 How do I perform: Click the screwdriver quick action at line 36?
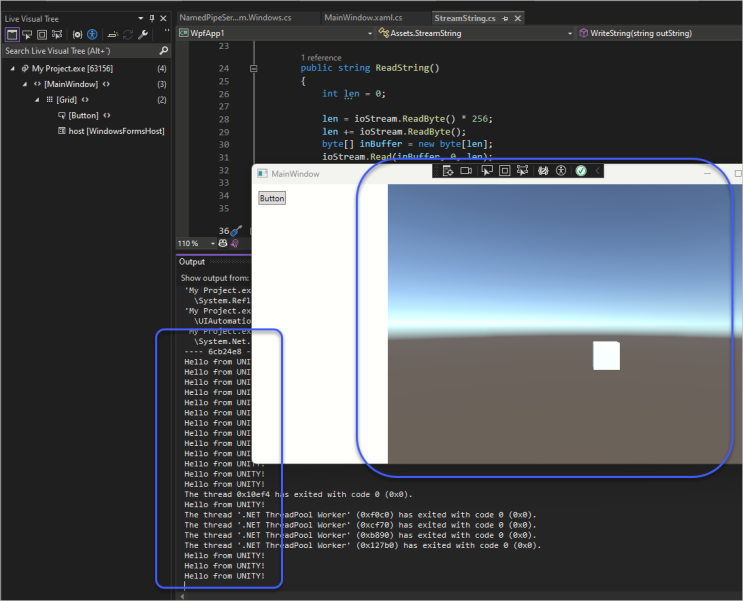click(x=236, y=230)
